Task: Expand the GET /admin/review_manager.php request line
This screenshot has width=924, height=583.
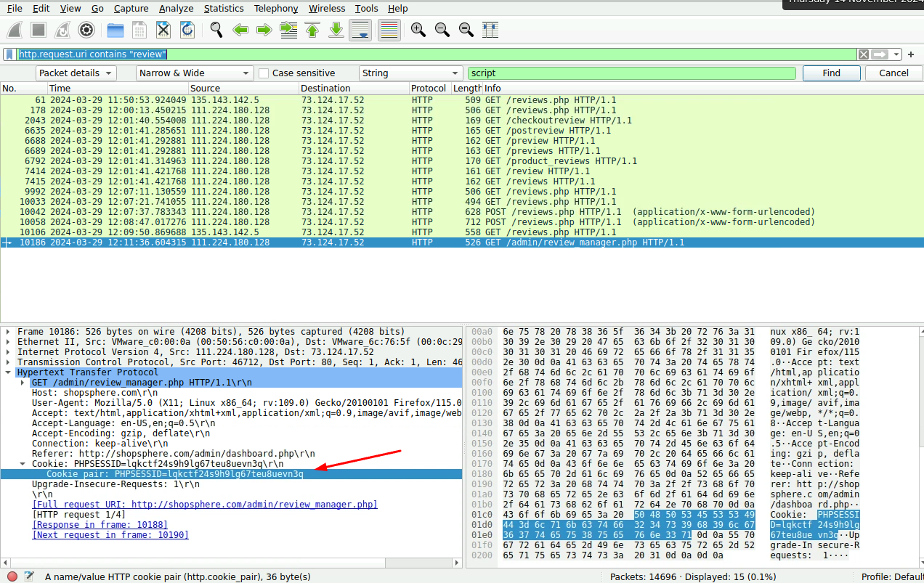Action: pyautogui.click(x=23, y=383)
